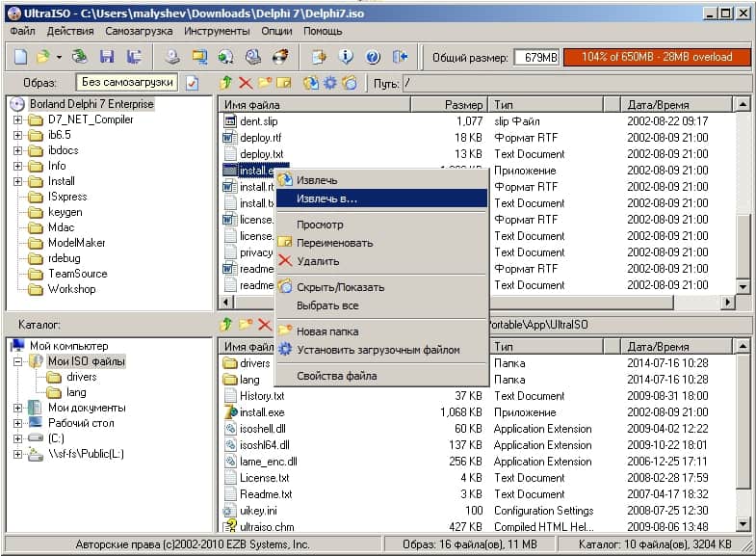Choose Скрыть/Показать in context menu
This screenshot has height=556, width=756.
click(381, 287)
